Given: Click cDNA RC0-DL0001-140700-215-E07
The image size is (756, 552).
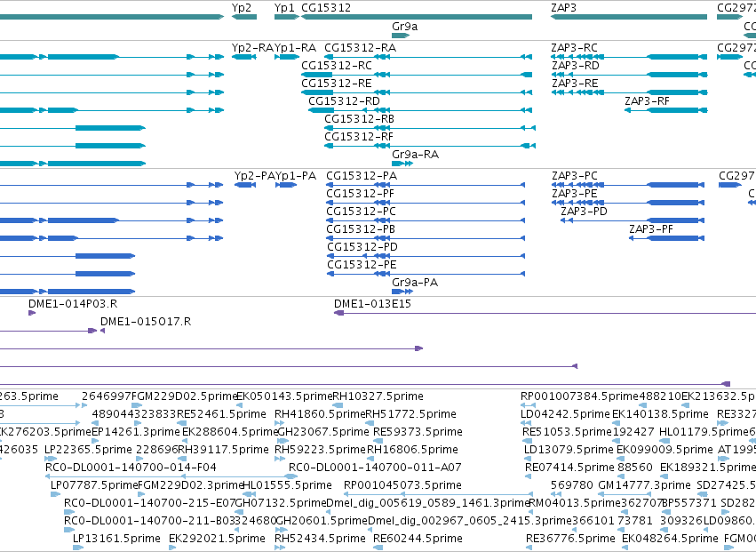Looking at the screenshot, I should [150, 503].
